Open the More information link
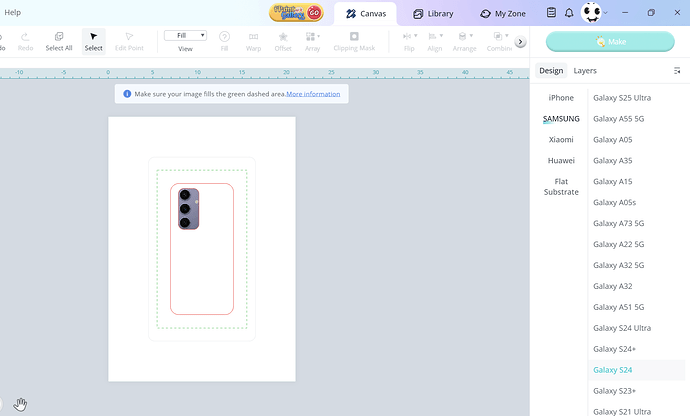 313,94
